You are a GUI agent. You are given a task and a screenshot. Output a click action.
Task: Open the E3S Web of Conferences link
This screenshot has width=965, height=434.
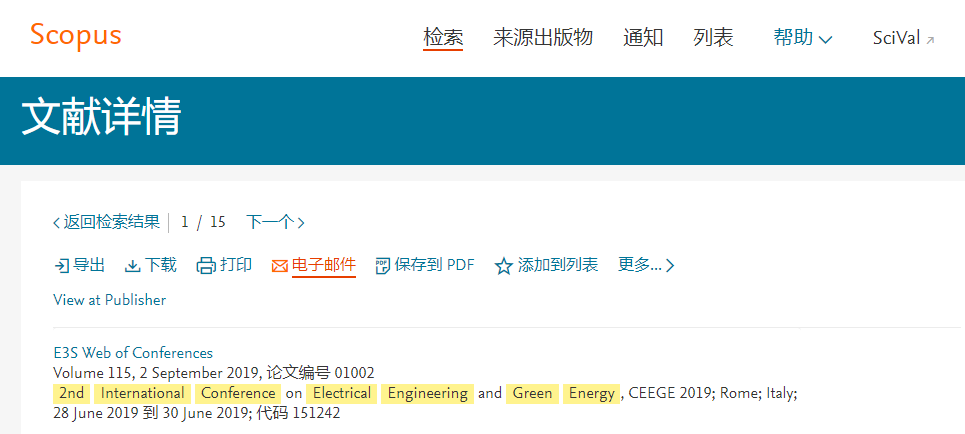(133, 353)
